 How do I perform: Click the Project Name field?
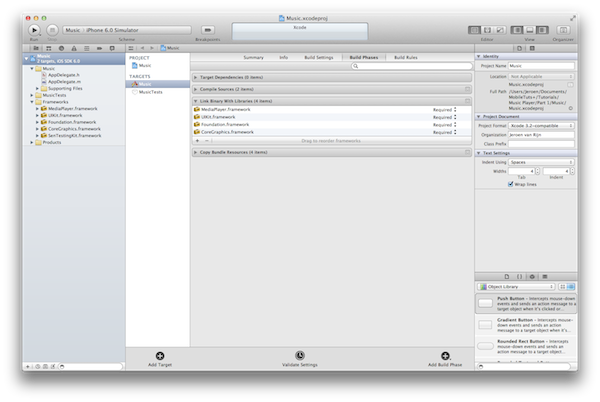(541, 66)
